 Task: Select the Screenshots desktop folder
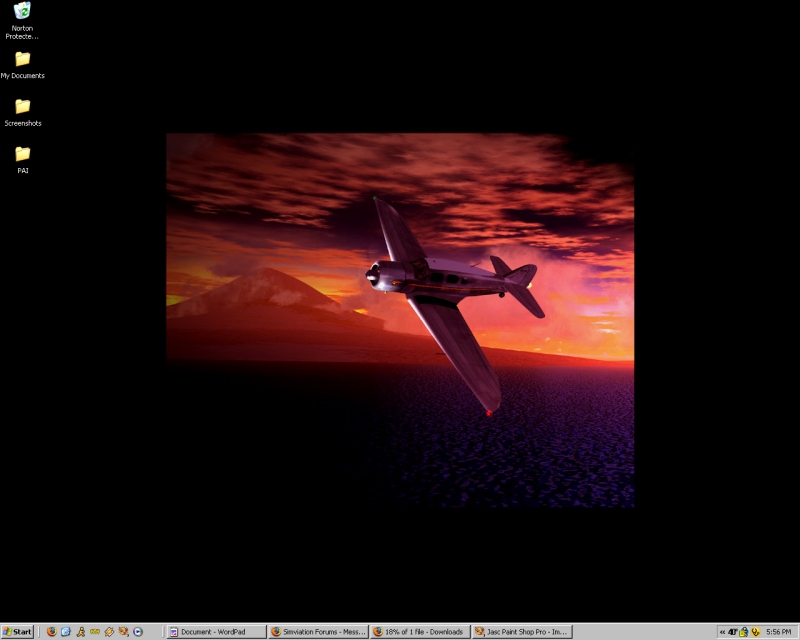[x=22, y=112]
